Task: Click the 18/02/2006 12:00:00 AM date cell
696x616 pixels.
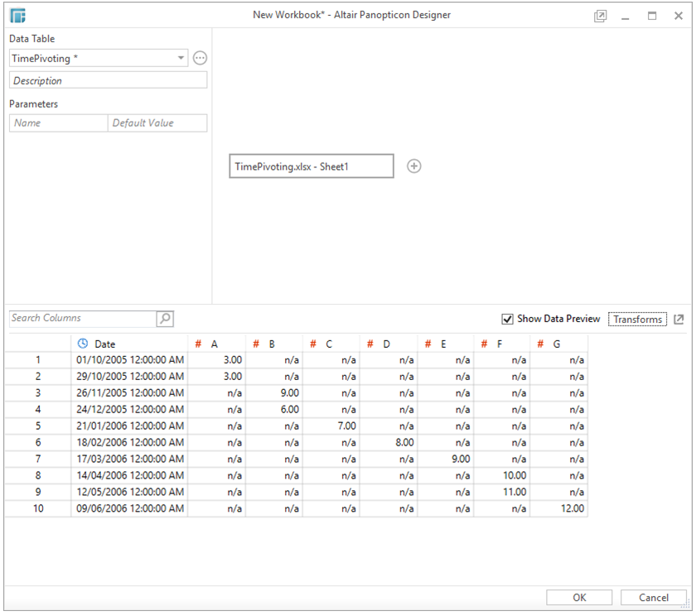Action: click(129, 443)
